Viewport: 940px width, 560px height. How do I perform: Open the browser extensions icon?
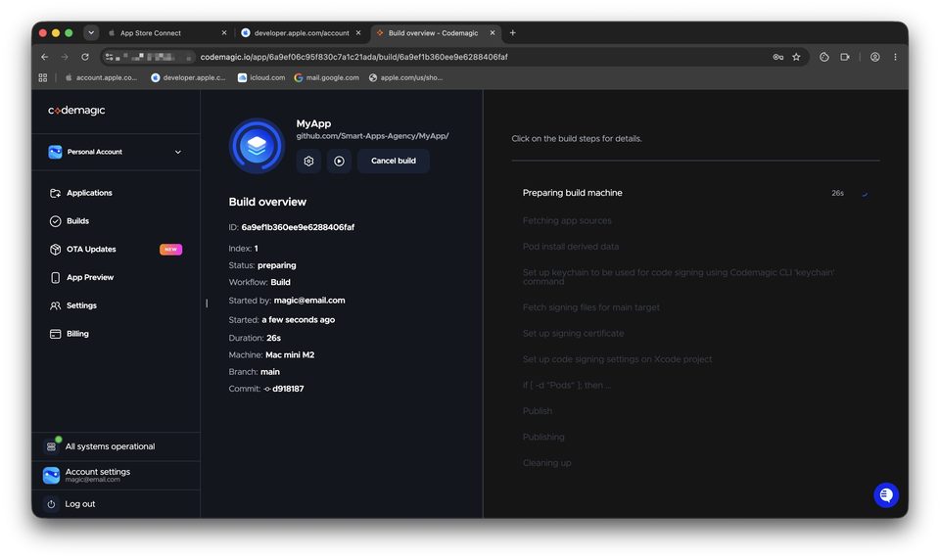click(x=824, y=57)
